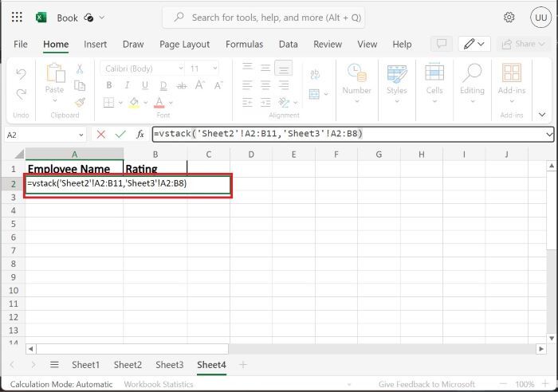Viewport: 558px width, 392px height.
Task: Select Middle Align icon
Action: (x=265, y=68)
